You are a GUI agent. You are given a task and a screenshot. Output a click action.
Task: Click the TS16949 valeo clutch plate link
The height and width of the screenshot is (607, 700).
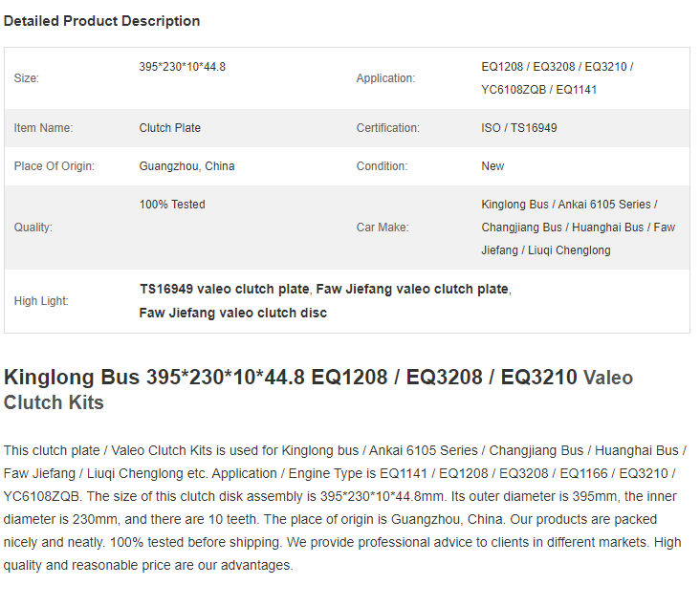point(224,290)
